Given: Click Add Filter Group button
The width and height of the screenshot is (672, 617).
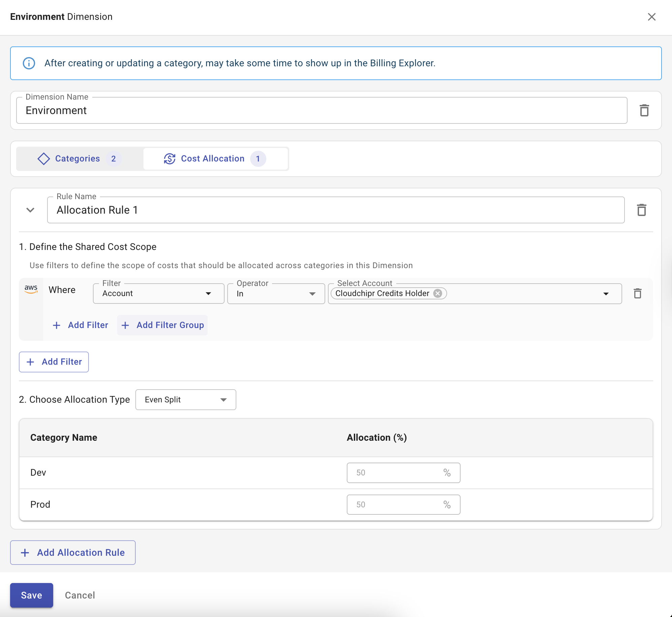Looking at the screenshot, I should 163,325.
